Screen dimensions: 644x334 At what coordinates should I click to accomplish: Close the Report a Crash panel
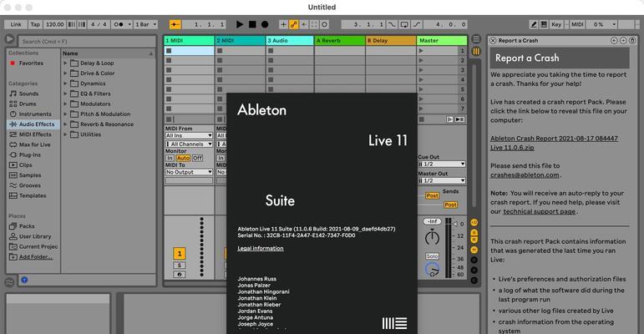(x=493, y=41)
